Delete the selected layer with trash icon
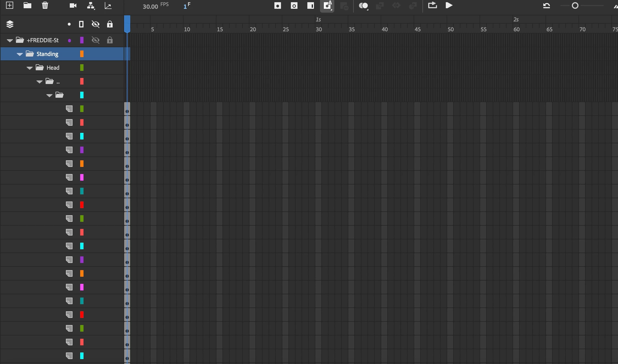The width and height of the screenshot is (618, 364). click(45, 5)
